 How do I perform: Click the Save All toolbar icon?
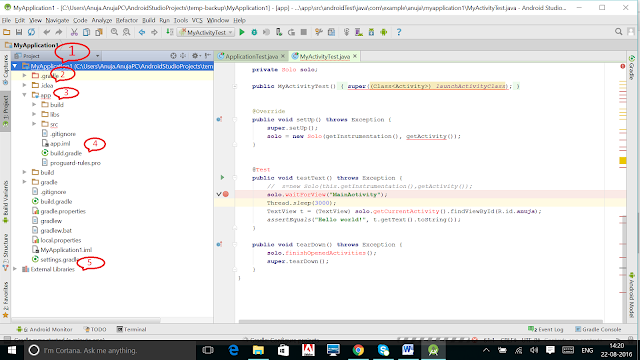click(x=19, y=32)
